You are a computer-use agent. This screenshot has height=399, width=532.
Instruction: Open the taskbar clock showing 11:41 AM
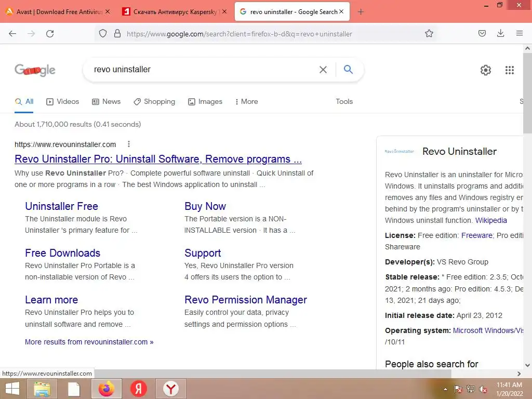509,389
